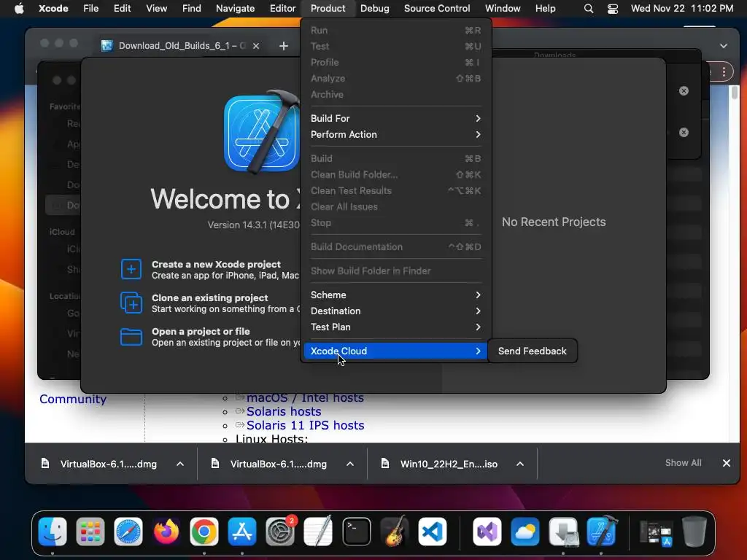Open options for Win10_22H2 iso download

tap(520, 464)
